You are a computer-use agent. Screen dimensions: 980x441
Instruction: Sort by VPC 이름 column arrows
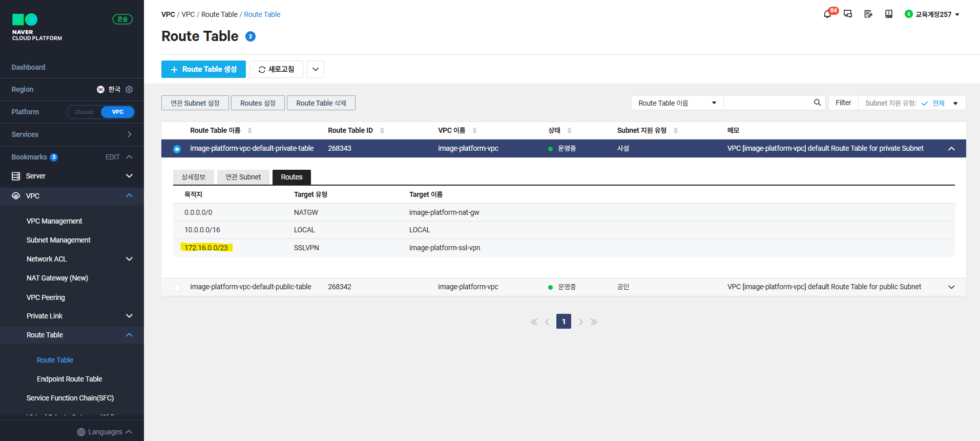click(x=474, y=130)
